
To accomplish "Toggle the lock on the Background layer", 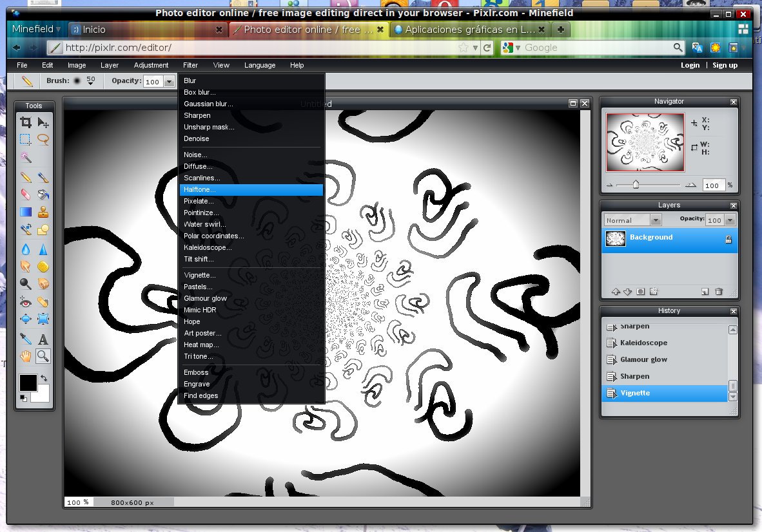I will click(728, 238).
